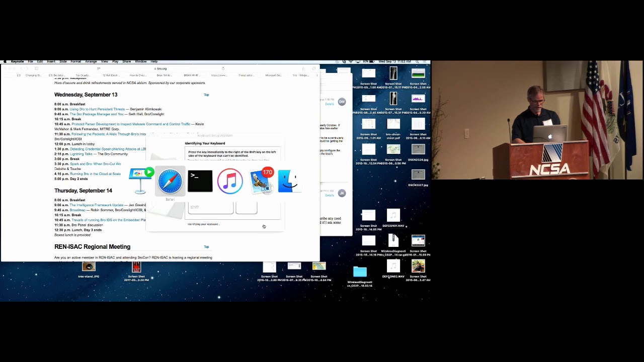Open Protocol Parser Development talk link
This screenshot has height=362, width=644.
coord(131,124)
